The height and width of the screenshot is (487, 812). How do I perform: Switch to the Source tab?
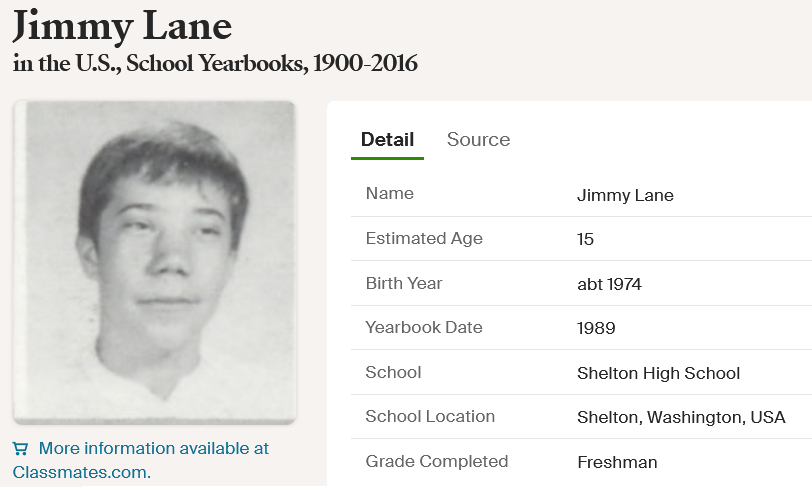click(478, 140)
